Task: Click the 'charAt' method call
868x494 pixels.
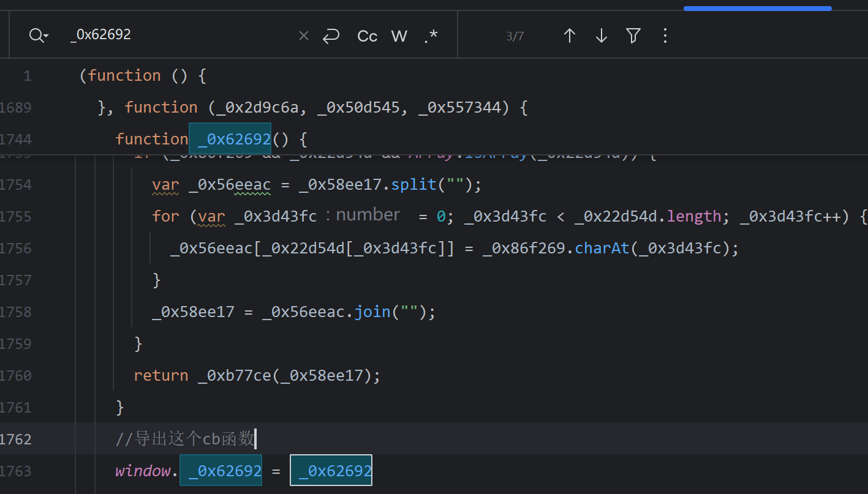Action: pos(602,249)
